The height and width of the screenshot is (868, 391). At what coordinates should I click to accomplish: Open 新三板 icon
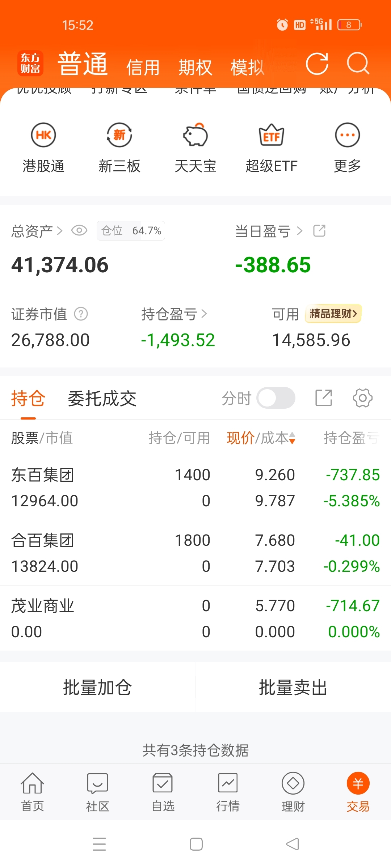click(119, 135)
